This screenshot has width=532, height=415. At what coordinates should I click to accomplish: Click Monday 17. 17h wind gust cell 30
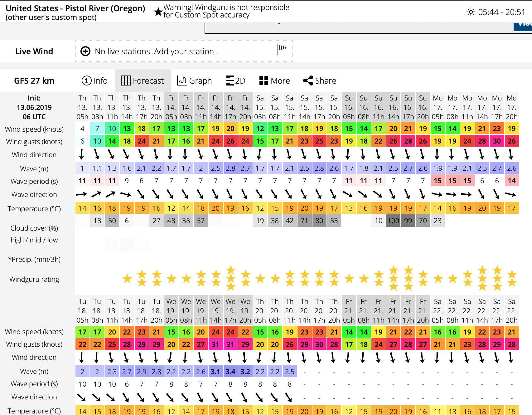497,141
